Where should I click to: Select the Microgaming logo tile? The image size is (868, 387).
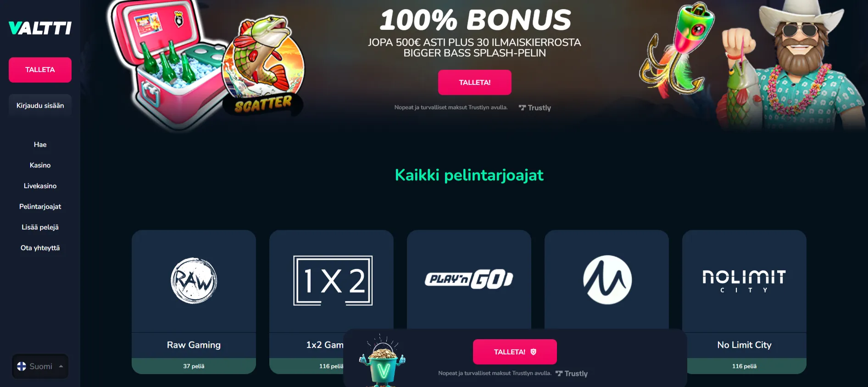click(607, 280)
